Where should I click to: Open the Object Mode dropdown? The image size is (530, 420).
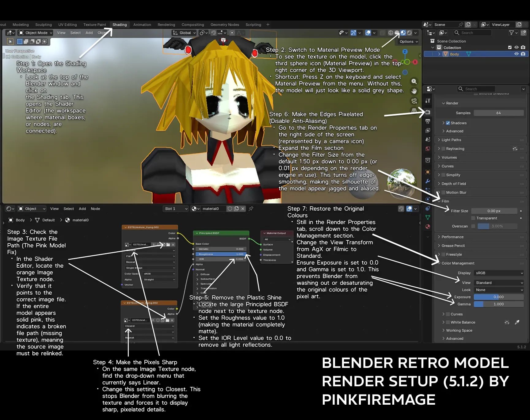(x=35, y=33)
